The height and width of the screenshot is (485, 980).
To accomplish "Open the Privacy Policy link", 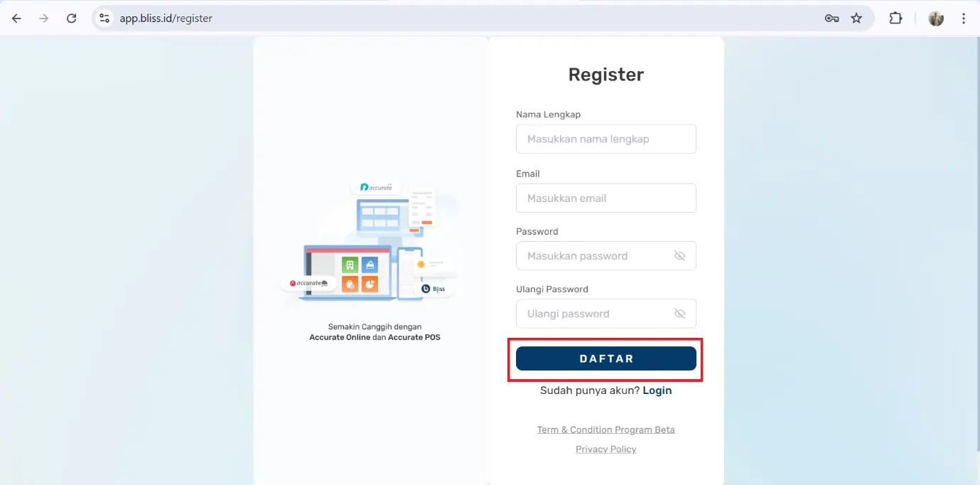I will [x=605, y=449].
